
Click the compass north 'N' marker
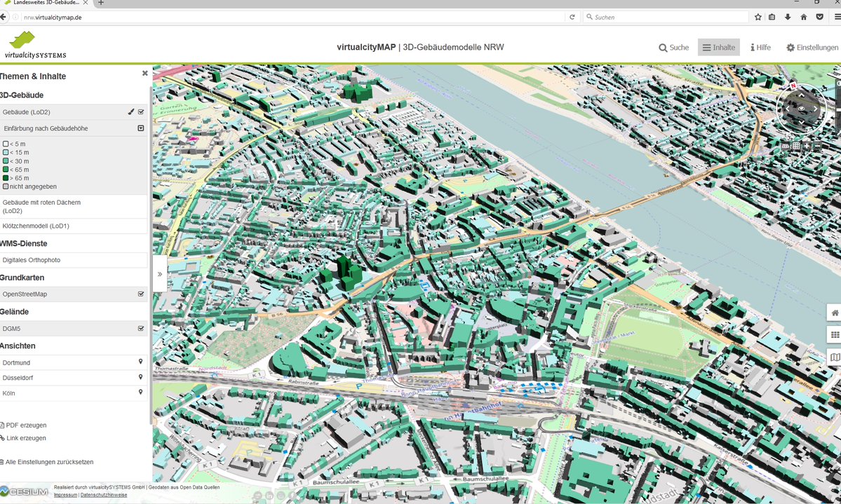tap(793, 86)
